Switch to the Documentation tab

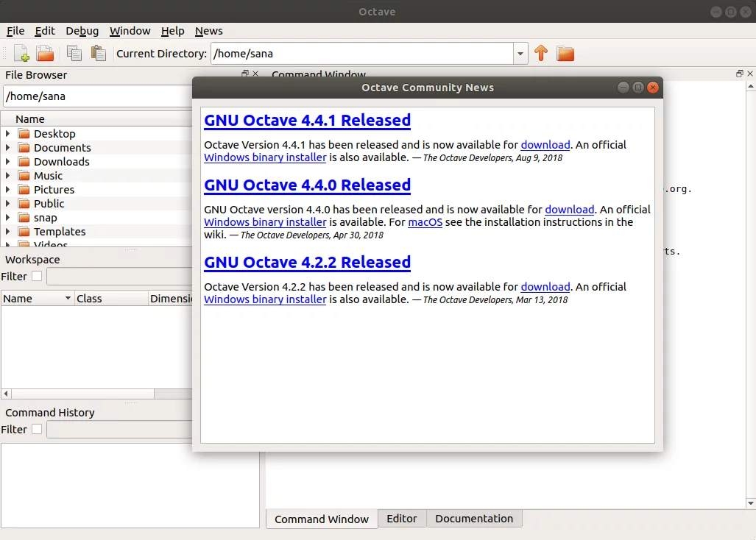(x=474, y=519)
